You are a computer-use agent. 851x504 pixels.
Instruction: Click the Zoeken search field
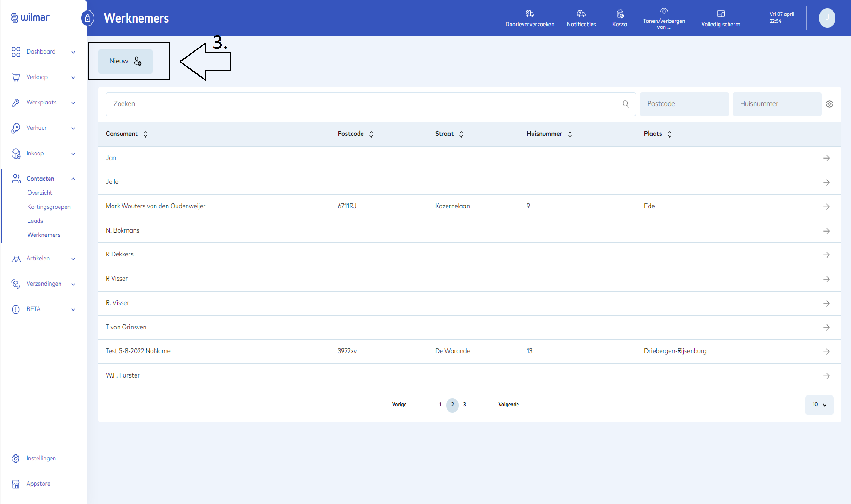363,104
